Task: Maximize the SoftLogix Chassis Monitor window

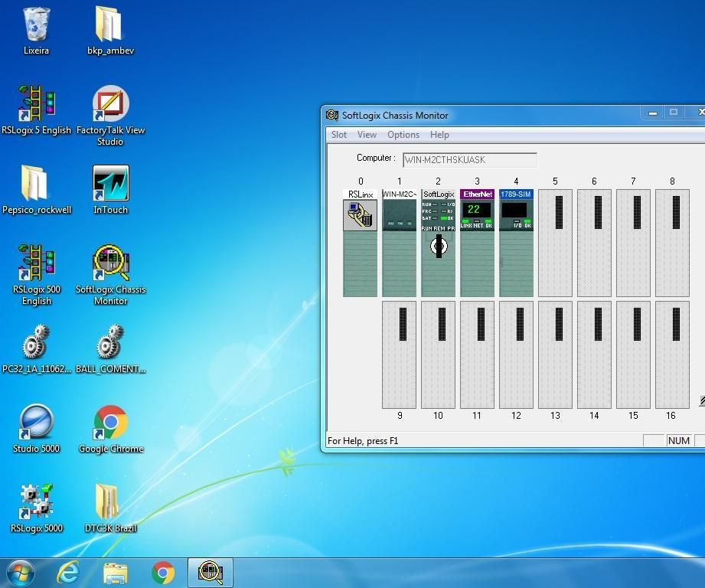Action: point(674,113)
